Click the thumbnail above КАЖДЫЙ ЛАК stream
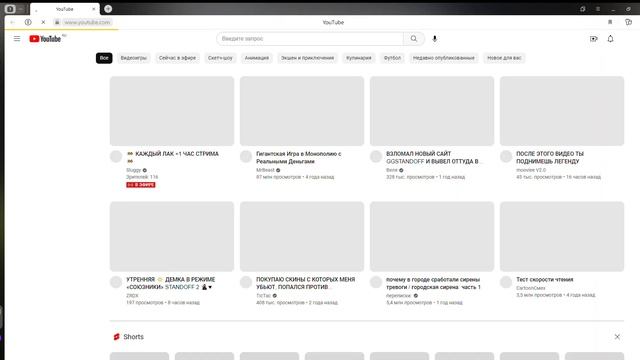 [x=172, y=111]
